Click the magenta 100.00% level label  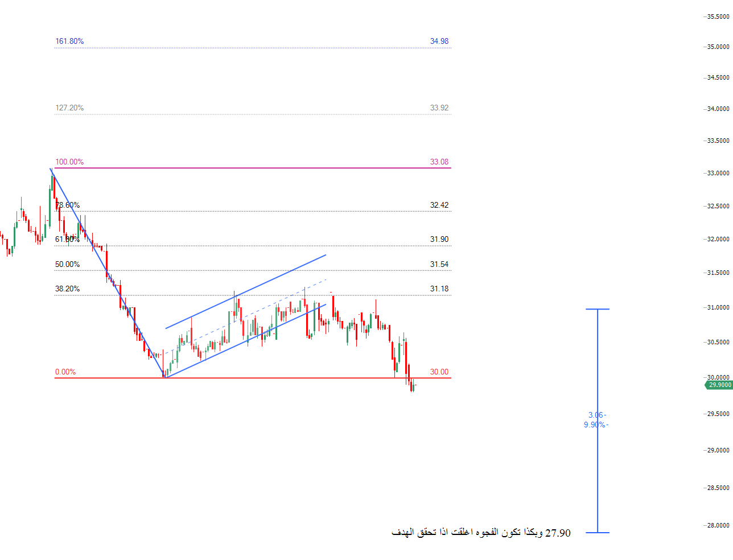coord(69,162)
